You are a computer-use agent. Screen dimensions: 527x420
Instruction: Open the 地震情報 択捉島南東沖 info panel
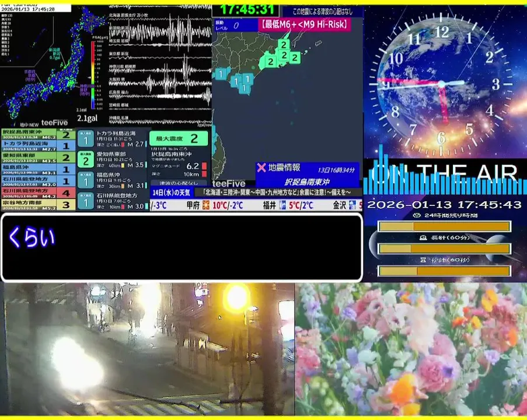308,175
